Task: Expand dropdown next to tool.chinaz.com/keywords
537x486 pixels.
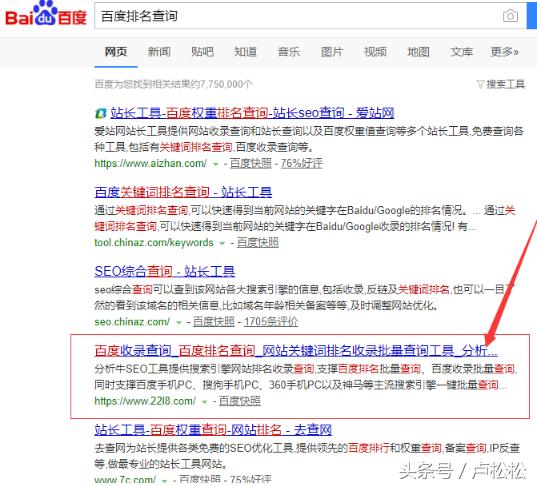Action: (x=222, y=244)
